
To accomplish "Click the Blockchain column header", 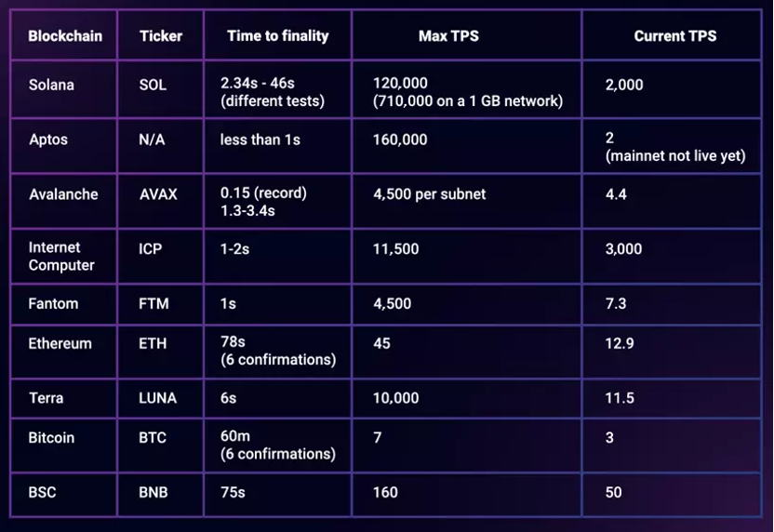I will [63, 35].
